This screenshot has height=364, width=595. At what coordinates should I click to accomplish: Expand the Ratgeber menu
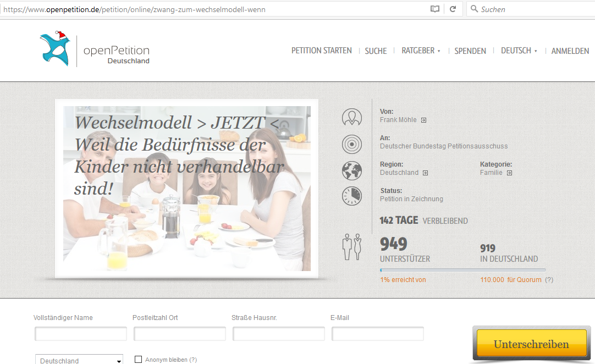[x=421, y=51]
